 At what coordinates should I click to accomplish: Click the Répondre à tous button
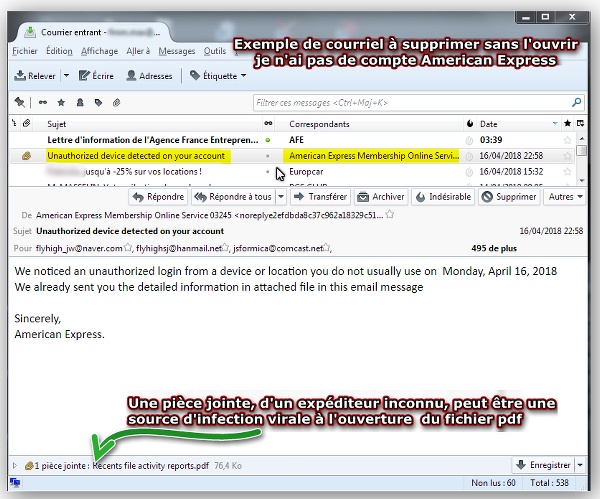click(x=233, y=197)
